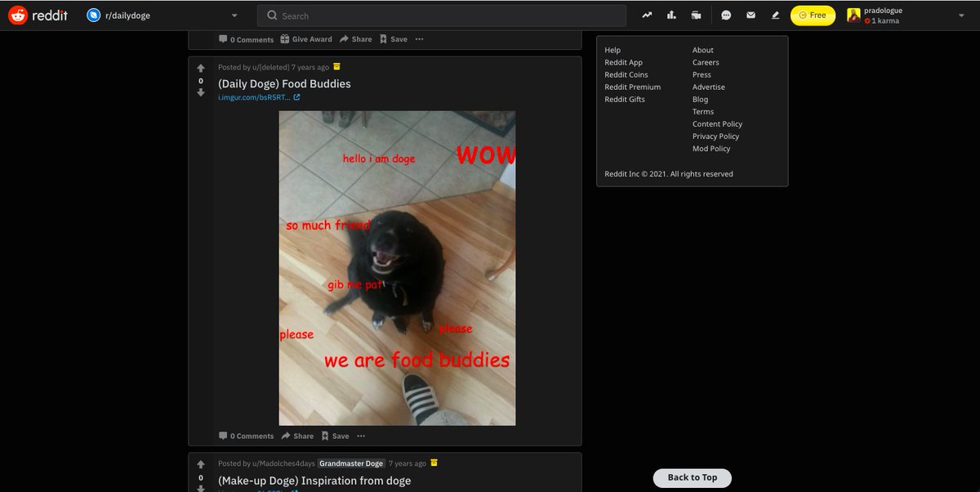The width and height of the screenshot is (980, 492).
Task: Upvote the Food Buddies post
Action: point(201,69)
